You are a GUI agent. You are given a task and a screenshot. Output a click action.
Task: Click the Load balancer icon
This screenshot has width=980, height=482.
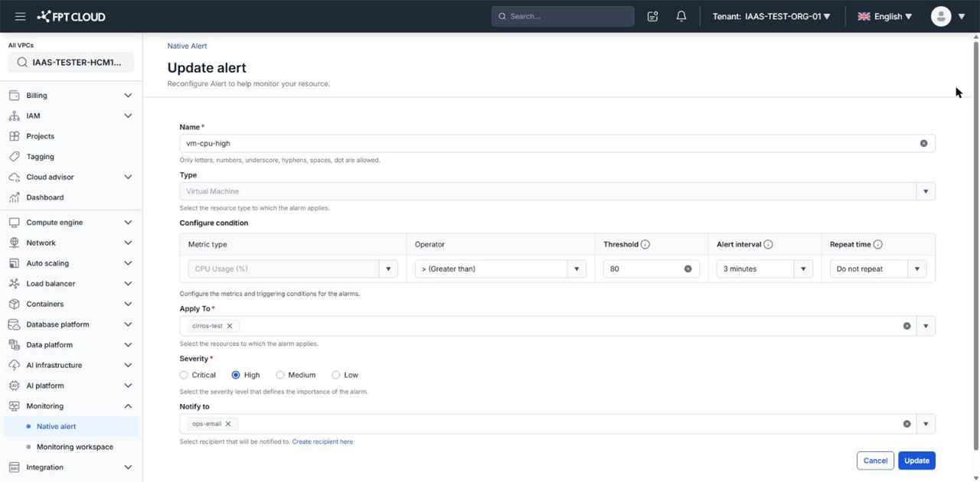pos(14,284)
